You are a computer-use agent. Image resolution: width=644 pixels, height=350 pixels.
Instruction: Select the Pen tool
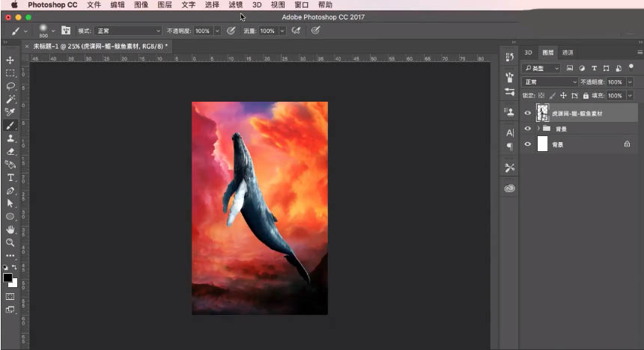(10, 191)
